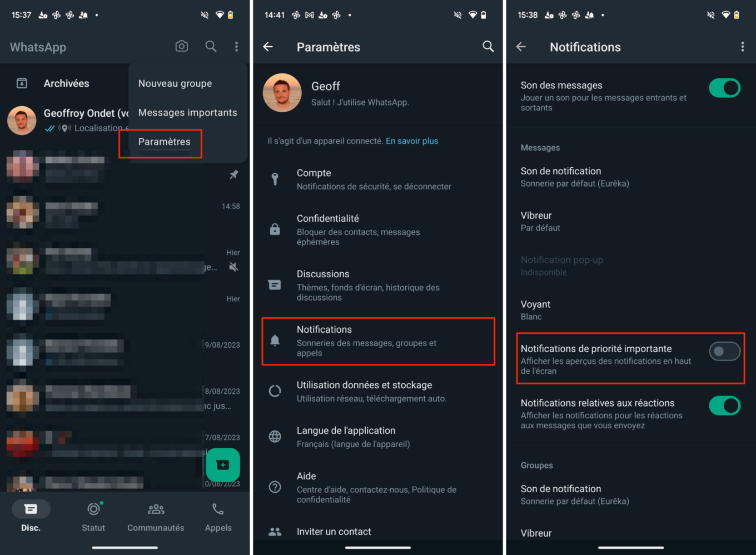Go back from the Paramètres screen
Screen dimensions: 756x555
tap(268, 47)
